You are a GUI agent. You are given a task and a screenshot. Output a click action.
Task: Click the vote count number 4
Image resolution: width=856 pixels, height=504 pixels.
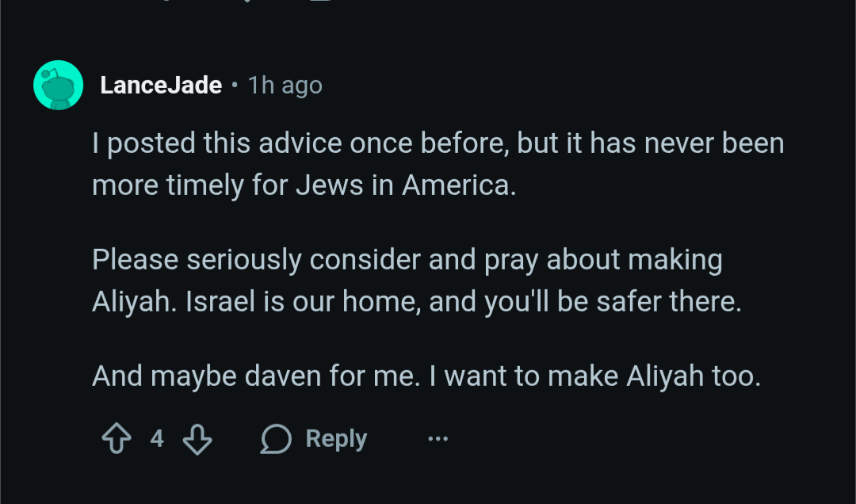pyautogui.click(x=157, y=438)
